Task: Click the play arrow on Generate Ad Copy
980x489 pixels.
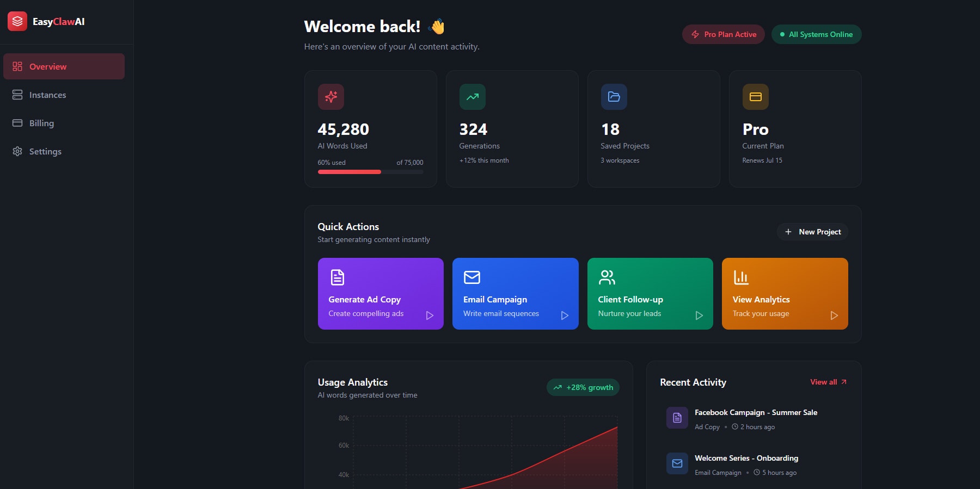Action: pos(430,315)
